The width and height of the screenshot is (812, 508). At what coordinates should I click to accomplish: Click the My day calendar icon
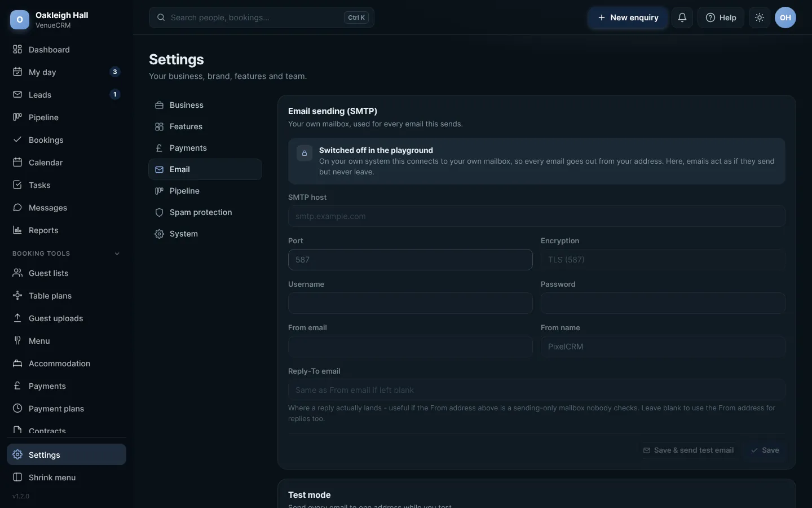17,72
